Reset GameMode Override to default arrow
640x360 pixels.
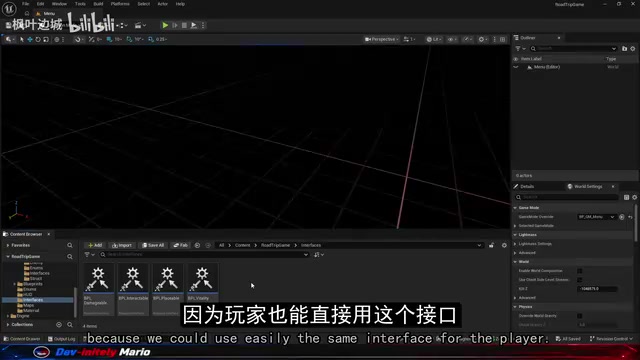click(x=631, y=217)
